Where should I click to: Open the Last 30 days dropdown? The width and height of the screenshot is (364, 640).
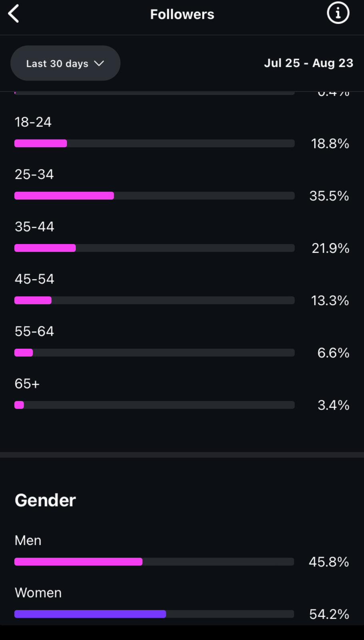[x=65, y=63]
